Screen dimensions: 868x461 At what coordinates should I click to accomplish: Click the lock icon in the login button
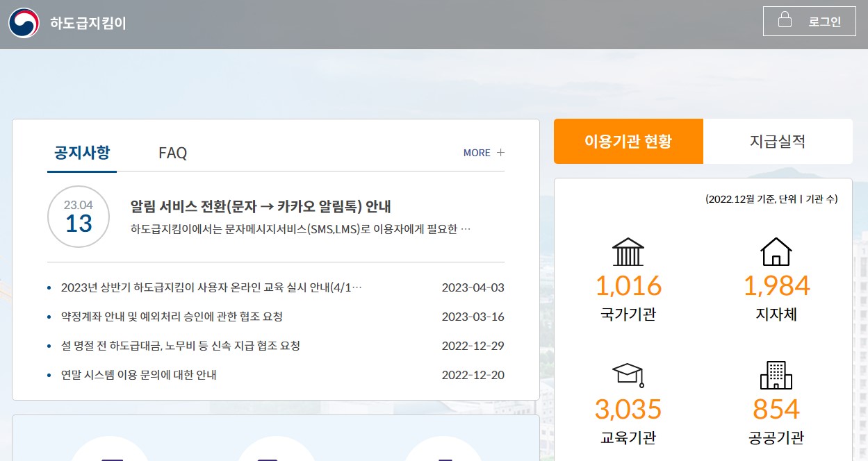(x=785, y=19)
